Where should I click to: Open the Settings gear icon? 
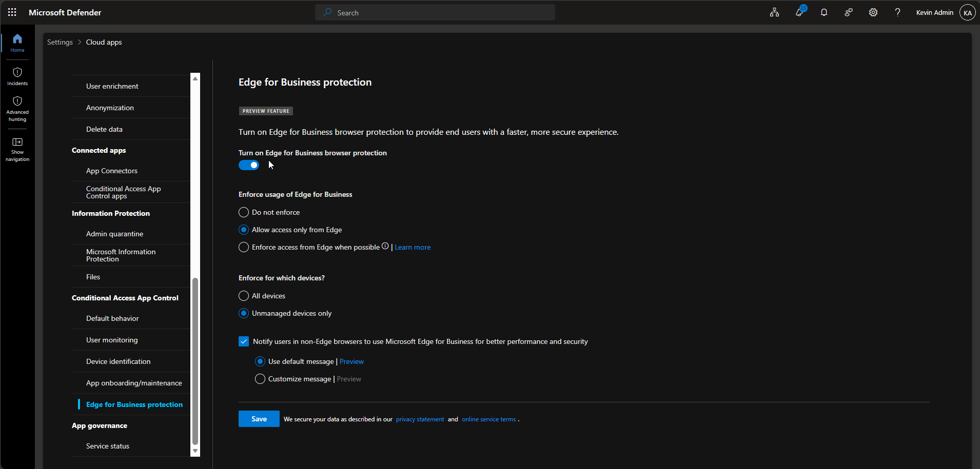tap(873, 12)
